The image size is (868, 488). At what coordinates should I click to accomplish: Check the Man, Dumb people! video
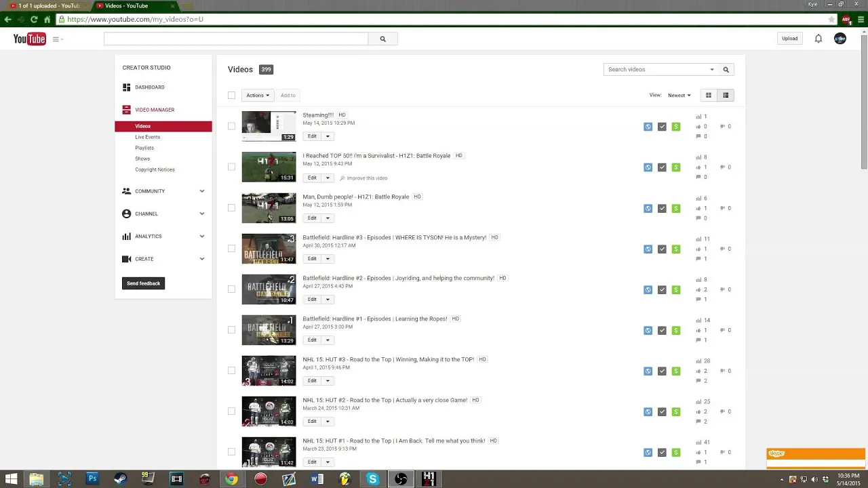231,207
